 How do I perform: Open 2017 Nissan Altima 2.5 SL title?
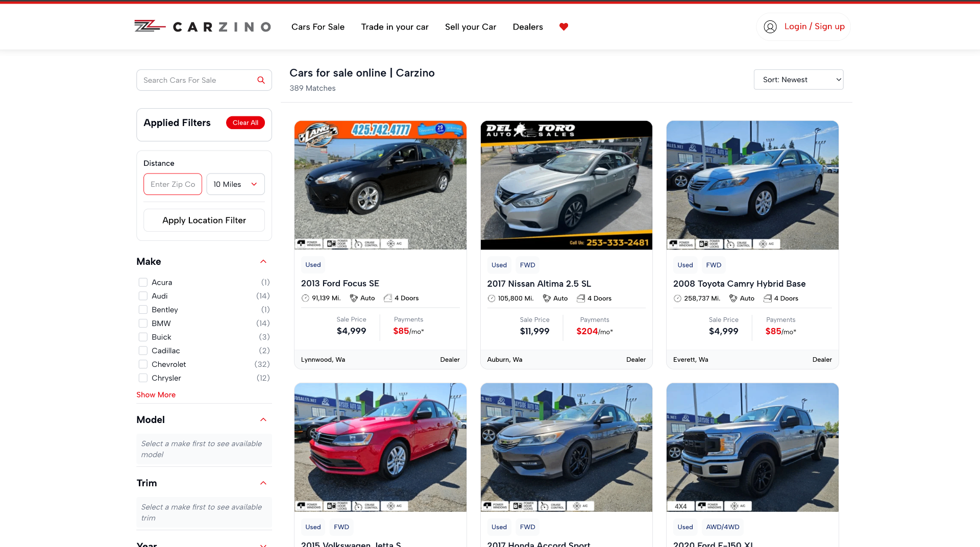[539, 284]
